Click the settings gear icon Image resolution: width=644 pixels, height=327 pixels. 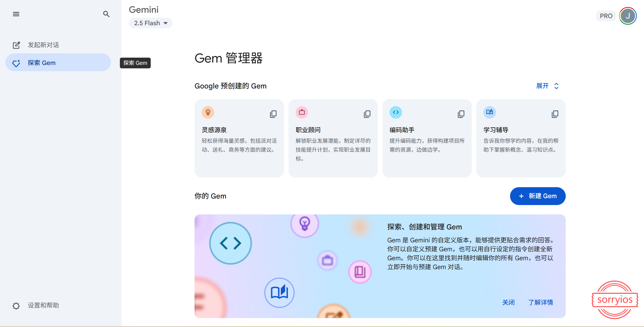16,306
